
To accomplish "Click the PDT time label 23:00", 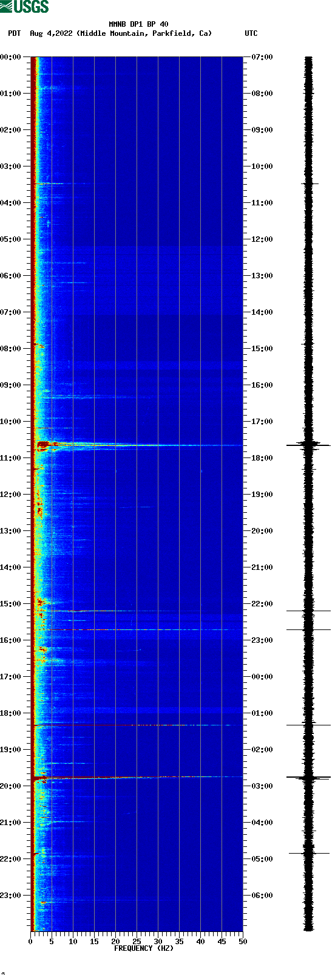I will (10, 896).
